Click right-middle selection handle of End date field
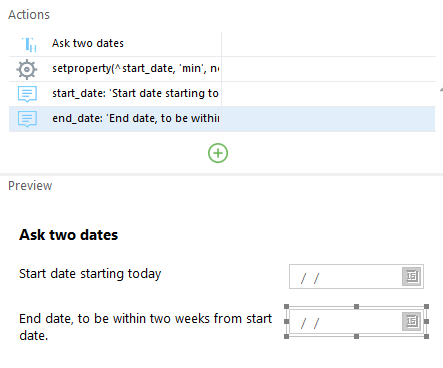The image size is (443, 368). pos(426,321)
